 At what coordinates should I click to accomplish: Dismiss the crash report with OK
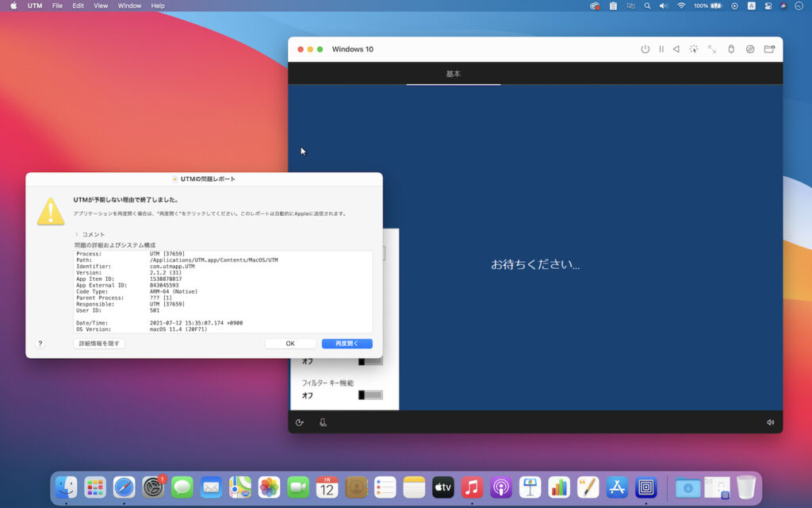coord(290,343)
